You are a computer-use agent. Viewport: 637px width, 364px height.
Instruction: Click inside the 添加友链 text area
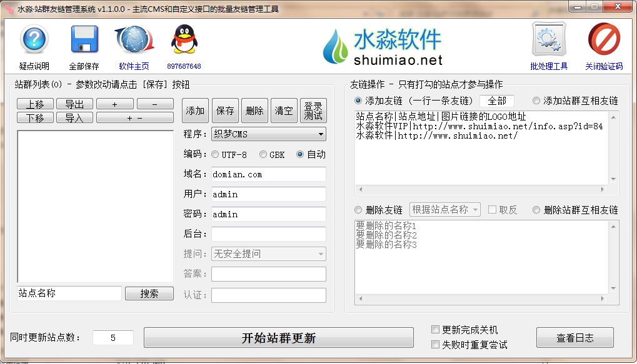(x=482, y=148)
